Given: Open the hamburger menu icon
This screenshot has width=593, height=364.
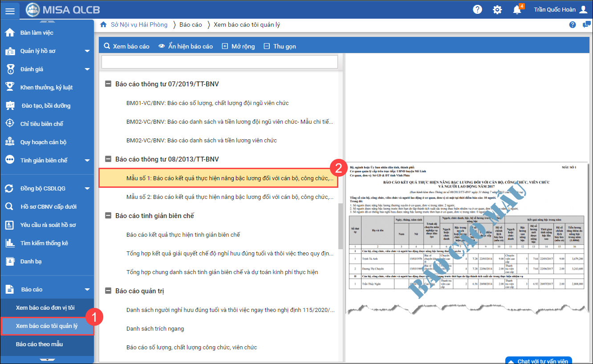Looking at the screenshot, I should pos(10,11).
